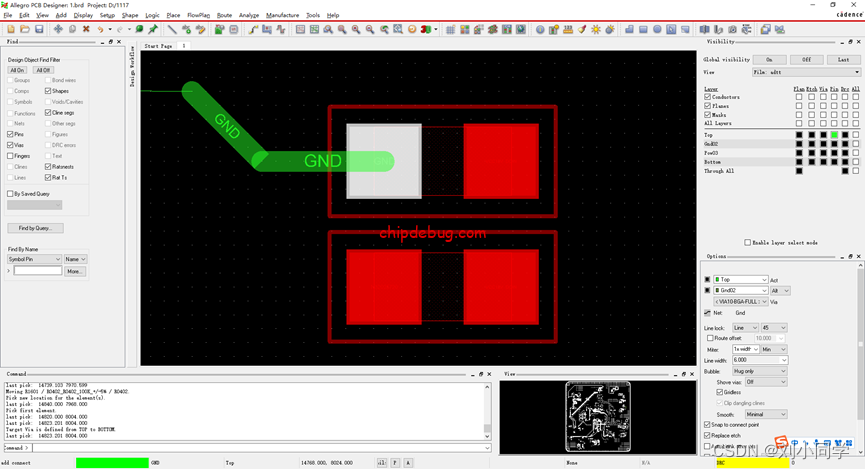Click the Move tool icon in toolbar
Screen dimensions: 865x469
(58, 29)
